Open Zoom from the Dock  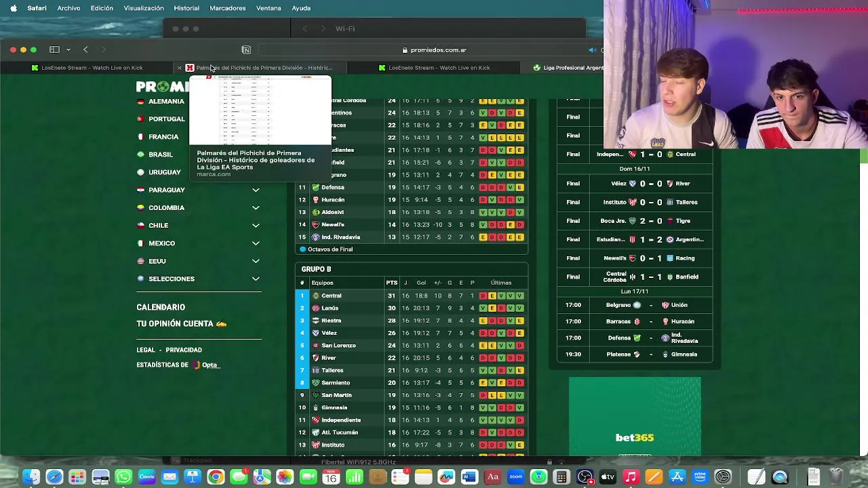515,477
